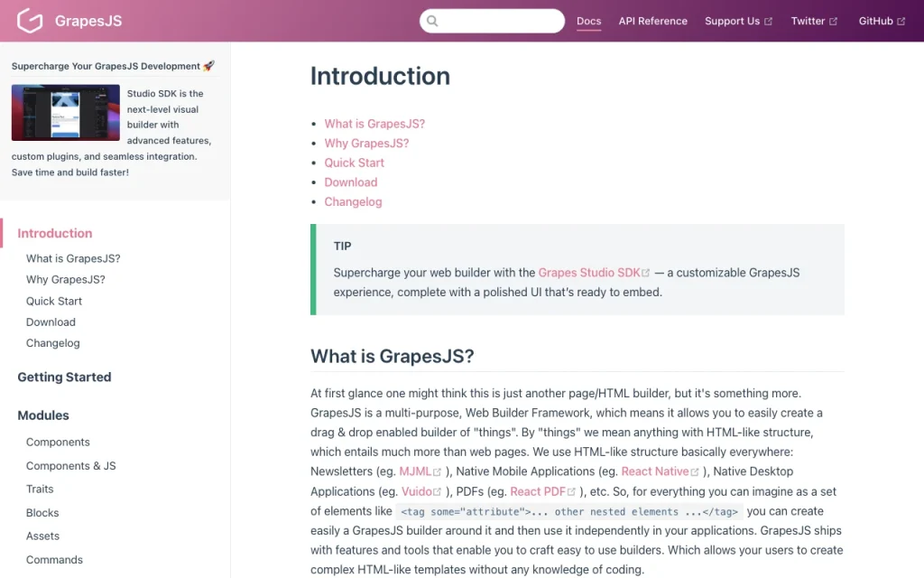This screenshot has height=578, width=924.
Task: Jump to What is GrapesJS? in page contents
Action: pos(374,124)
